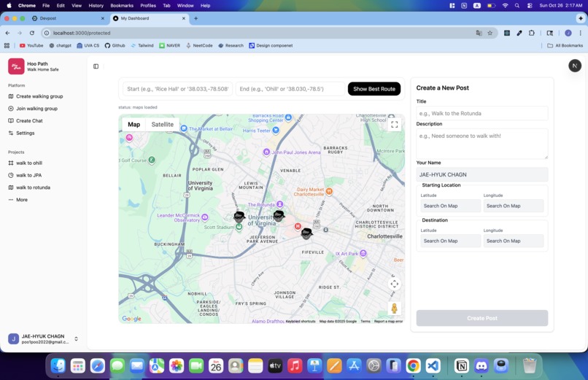Open Discord from the dock
Image resolution: width=588 pixels, height=380 pixels.
tap(481, 365)
